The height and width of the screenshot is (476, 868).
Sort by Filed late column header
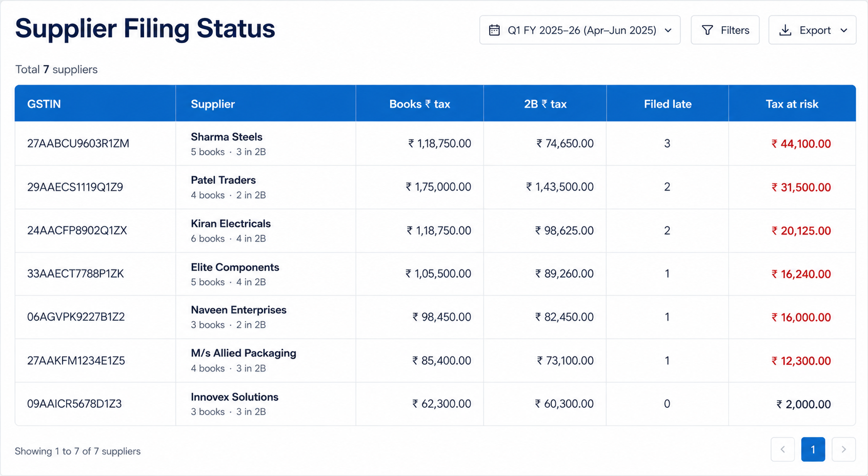(x=668, y=104)
